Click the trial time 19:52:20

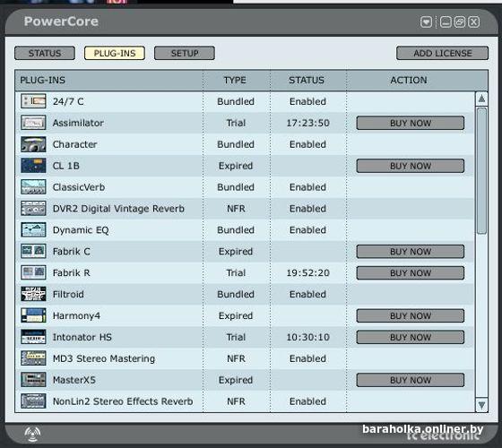click(307, 273)
